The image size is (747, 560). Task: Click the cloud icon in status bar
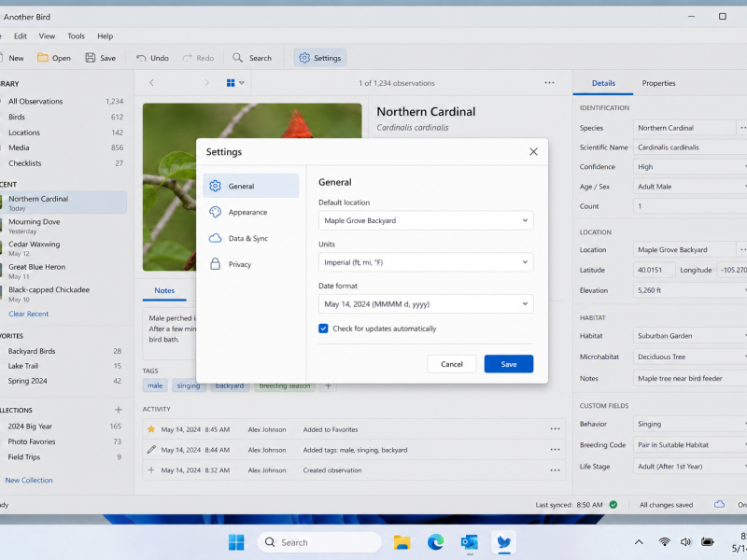pos(719,504)
